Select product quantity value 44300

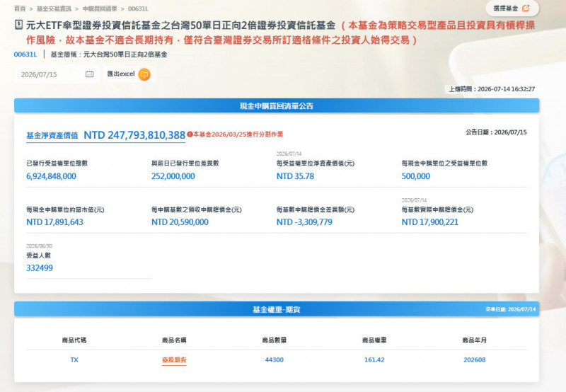point(275,360)
